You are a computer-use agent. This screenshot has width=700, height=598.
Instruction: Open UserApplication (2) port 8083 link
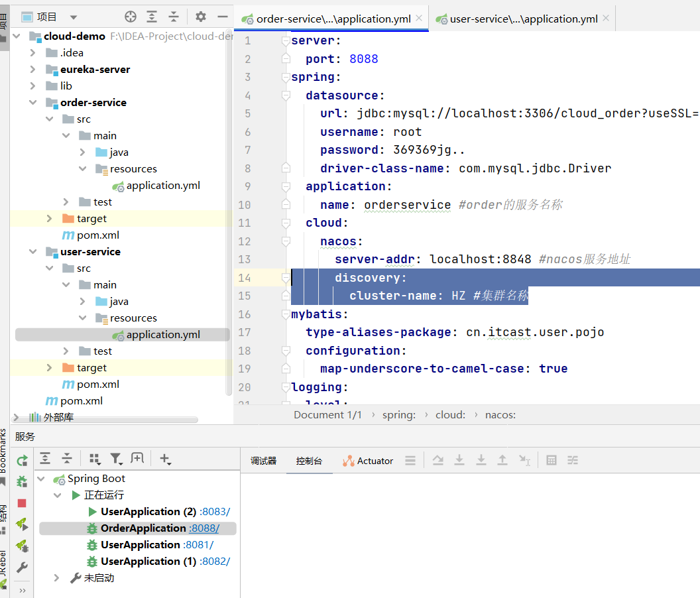pos(215,512)
